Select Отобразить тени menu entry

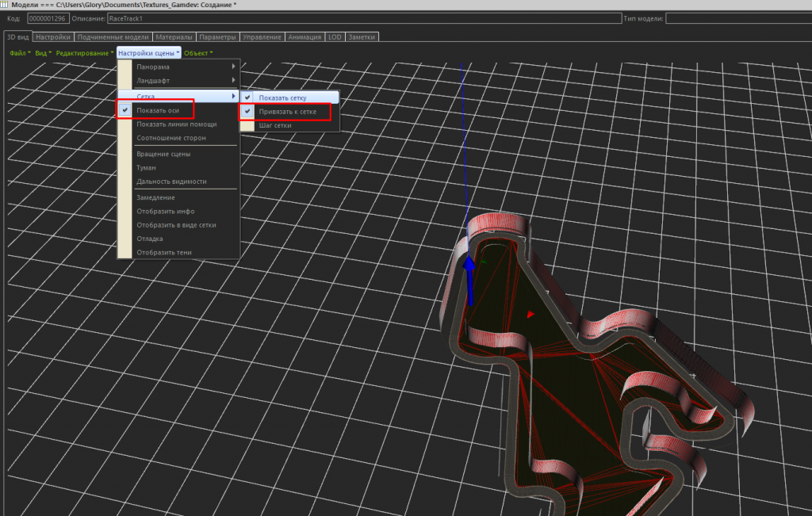click(x=163, y=253)
